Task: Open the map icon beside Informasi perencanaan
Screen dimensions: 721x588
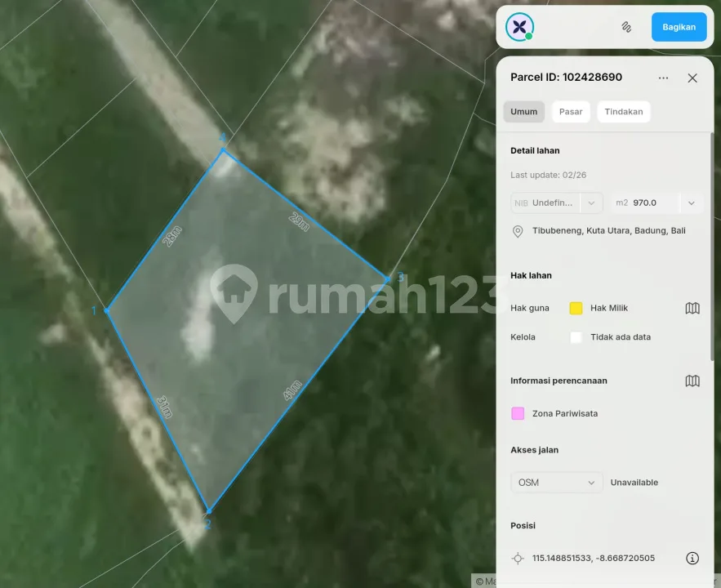Action: click(x=692, y=381)
